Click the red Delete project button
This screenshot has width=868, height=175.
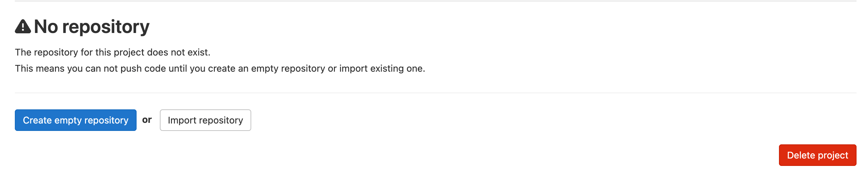[817, 155]
